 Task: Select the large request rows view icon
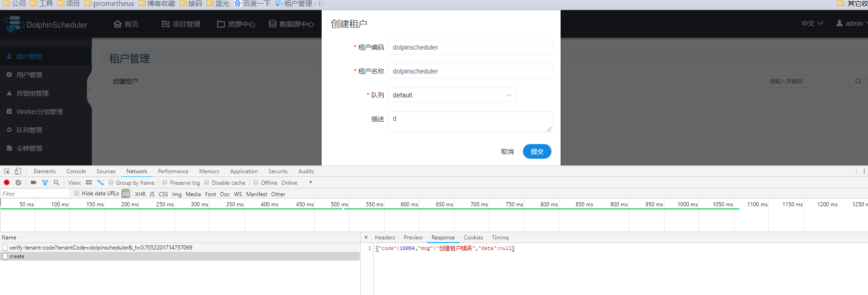tap(89, 182)
